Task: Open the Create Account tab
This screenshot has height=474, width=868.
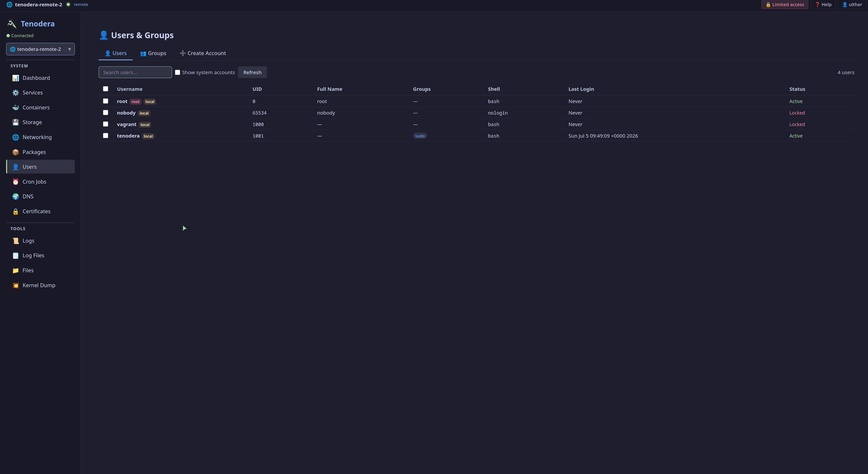Action: pos(203,53)
